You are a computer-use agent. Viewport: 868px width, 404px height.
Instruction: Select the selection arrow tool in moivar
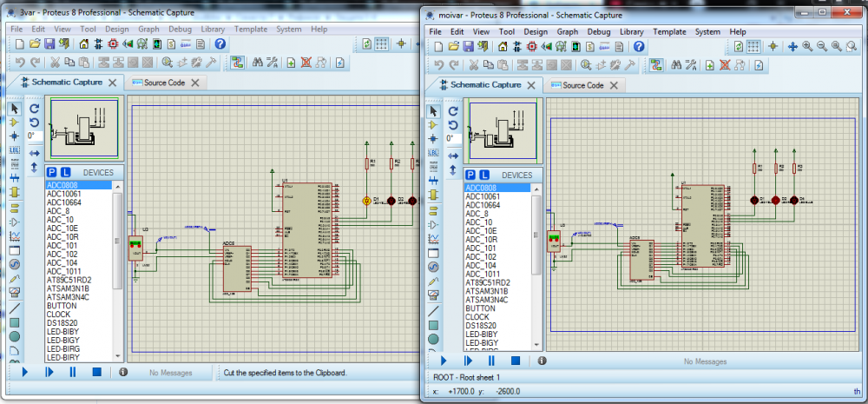[432, 110]
